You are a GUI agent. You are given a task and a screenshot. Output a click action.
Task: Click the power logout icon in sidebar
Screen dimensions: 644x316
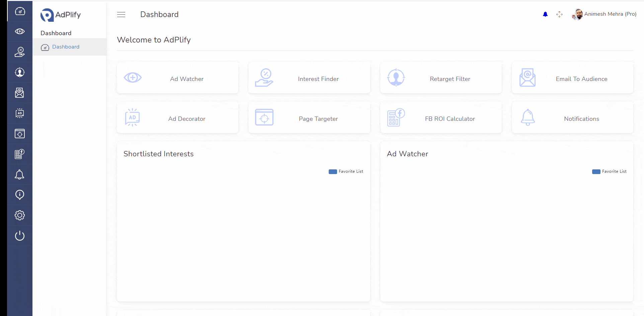tap(20, 236)
